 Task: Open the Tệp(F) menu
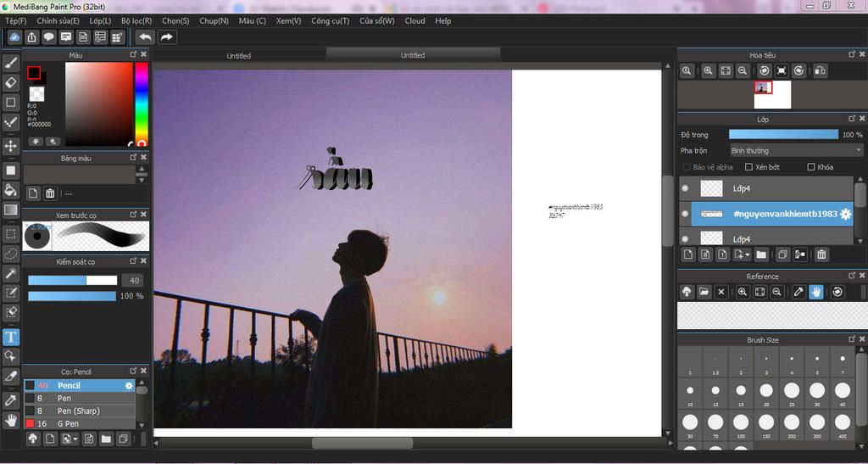pyautogui.click(x=16, y=20)
